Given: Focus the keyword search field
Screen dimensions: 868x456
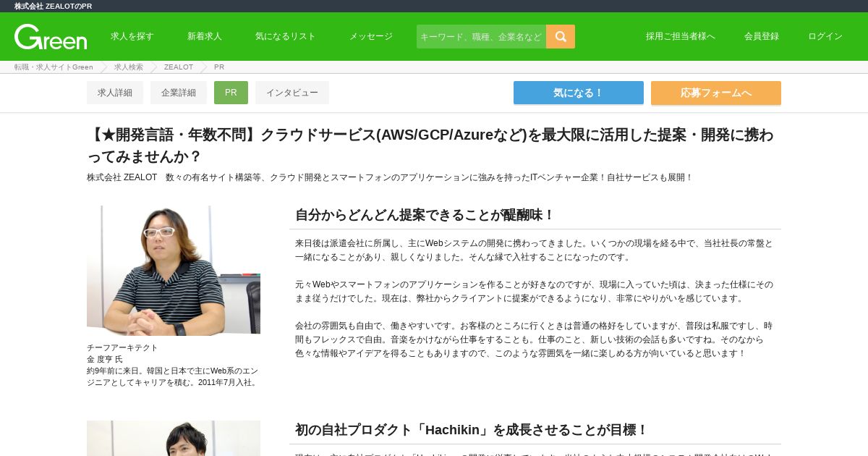Looking at the screenshot, I should [x=481, y=36].
